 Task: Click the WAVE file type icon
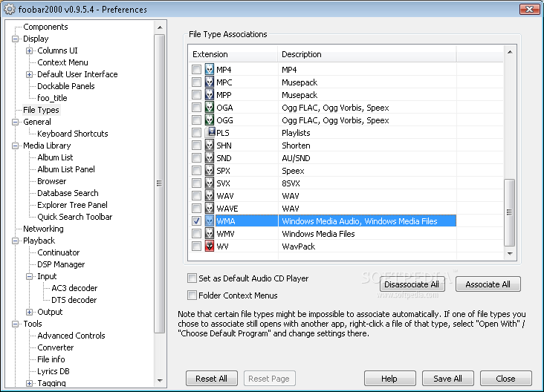point(210,209)
